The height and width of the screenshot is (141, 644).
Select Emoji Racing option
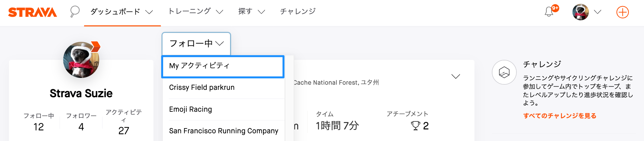224,109
